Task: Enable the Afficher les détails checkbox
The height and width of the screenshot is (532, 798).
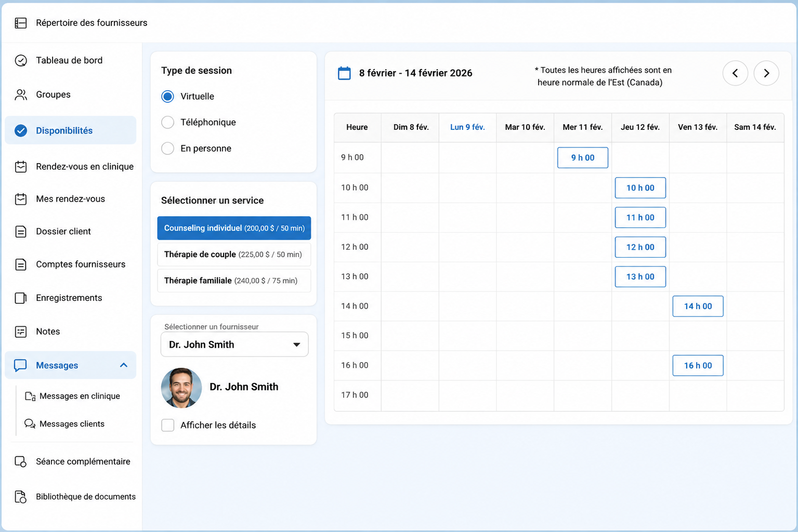Action: coord(167,425)
